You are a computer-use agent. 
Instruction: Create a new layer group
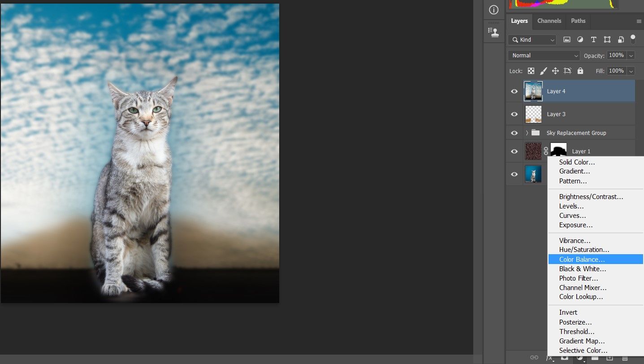pyautogui.click(x=595, y=358)
